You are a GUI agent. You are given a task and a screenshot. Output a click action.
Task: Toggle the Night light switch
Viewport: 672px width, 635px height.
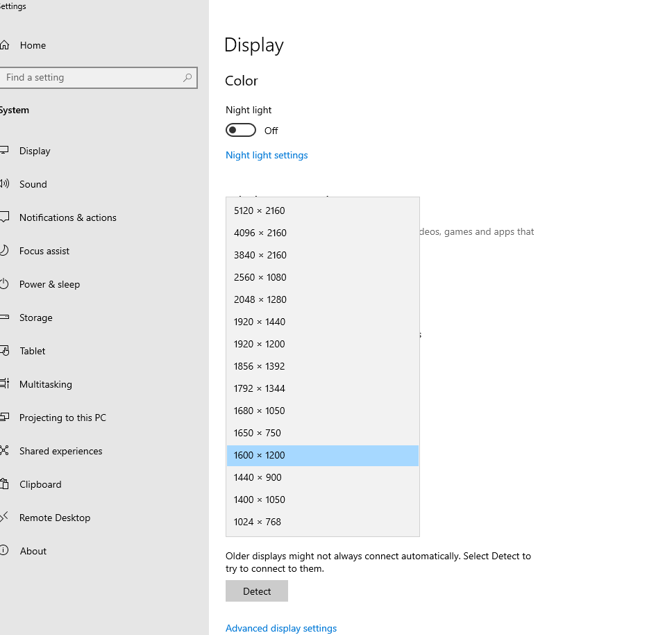tap(241, 130)
